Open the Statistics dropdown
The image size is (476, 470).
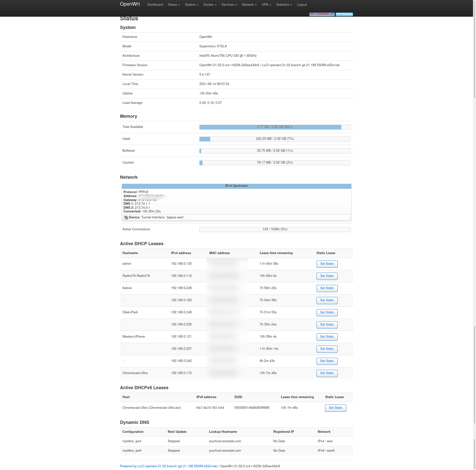[x=284, y=5]
